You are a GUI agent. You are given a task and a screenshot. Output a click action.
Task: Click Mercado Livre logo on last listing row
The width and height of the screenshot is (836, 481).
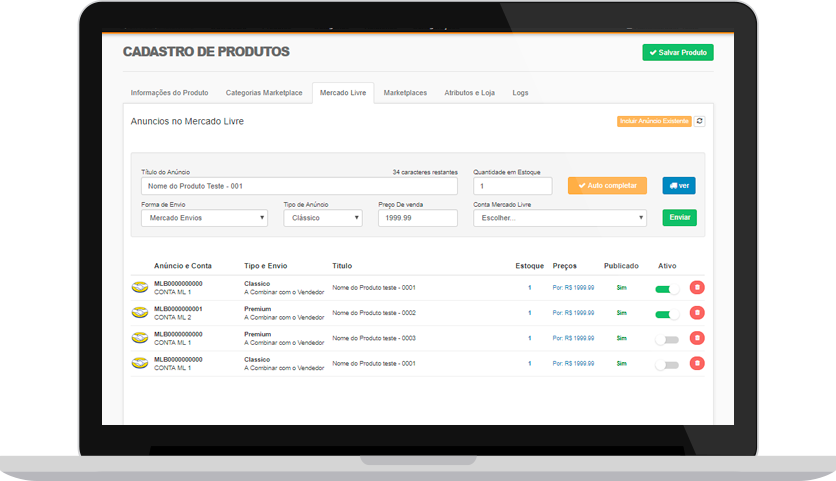[x=140, y=364]
